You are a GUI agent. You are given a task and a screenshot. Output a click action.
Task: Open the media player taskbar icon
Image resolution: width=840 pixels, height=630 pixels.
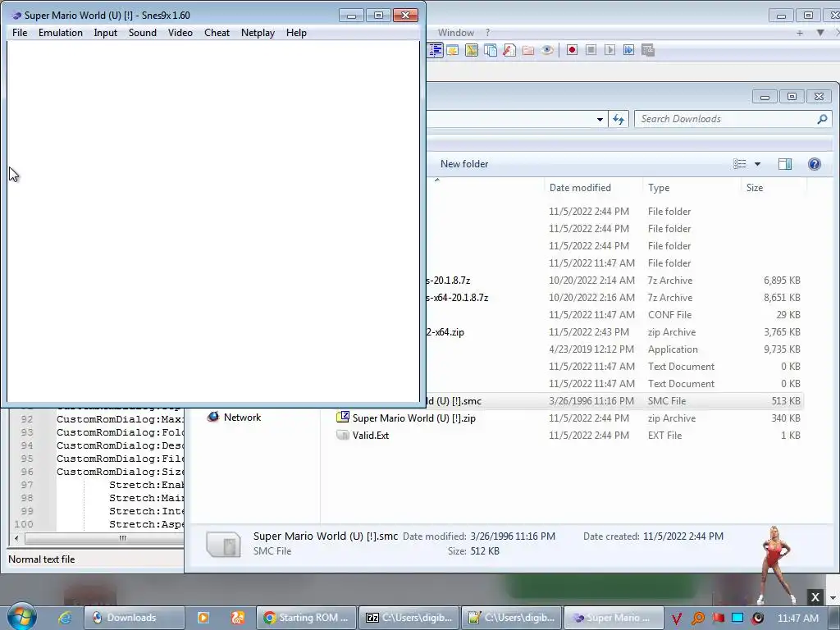pos(203,618)
